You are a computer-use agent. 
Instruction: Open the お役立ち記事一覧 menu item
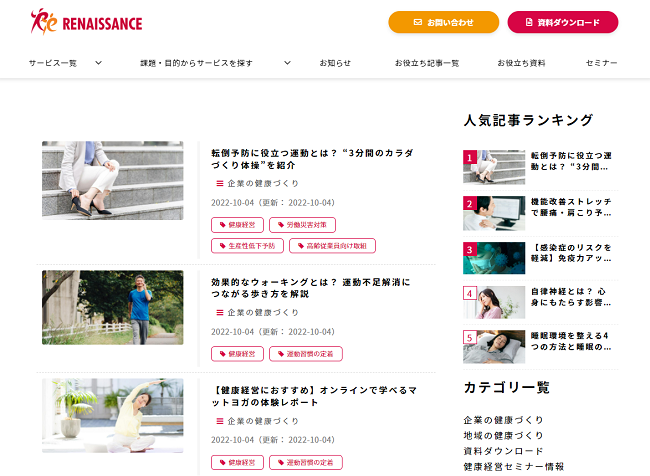(427, 63)
